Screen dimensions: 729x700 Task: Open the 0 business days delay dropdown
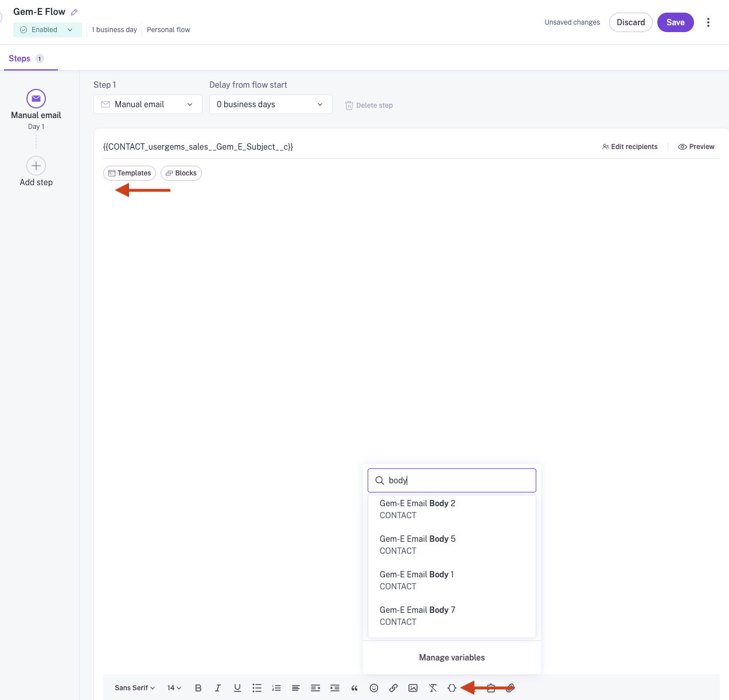tap(271, 104)
